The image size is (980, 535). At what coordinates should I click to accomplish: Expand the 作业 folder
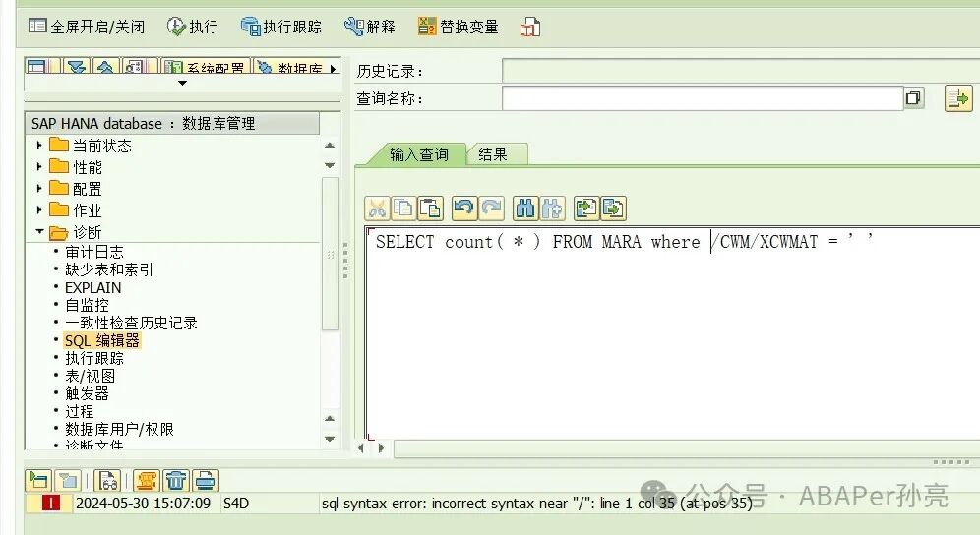[x=39, y=210]
